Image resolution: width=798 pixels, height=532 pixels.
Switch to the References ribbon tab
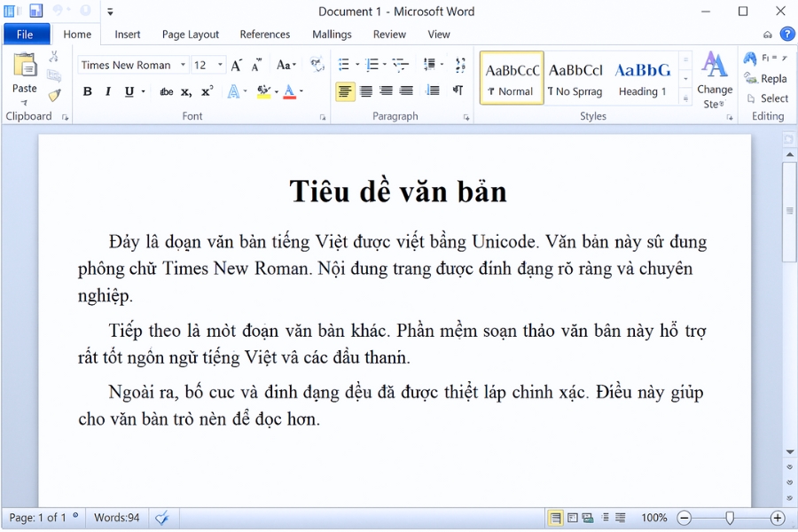pyautogui.click(x=265, y=34)
